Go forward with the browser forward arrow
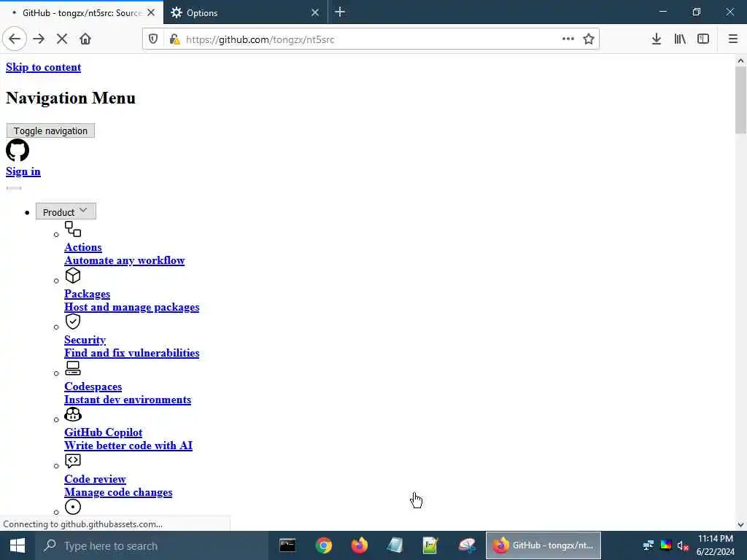The image size is (747, 560). click(x=39, y=39)
